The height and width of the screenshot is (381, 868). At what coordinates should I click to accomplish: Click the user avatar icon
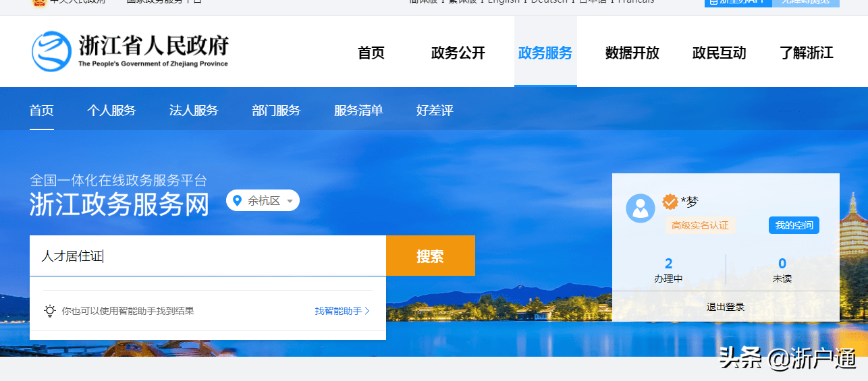click(x=641, y=208)
